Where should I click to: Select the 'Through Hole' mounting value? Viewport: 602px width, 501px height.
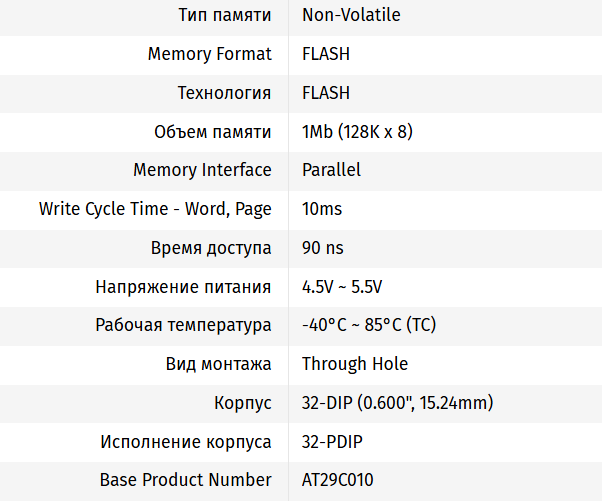click(x=355, y=364)
